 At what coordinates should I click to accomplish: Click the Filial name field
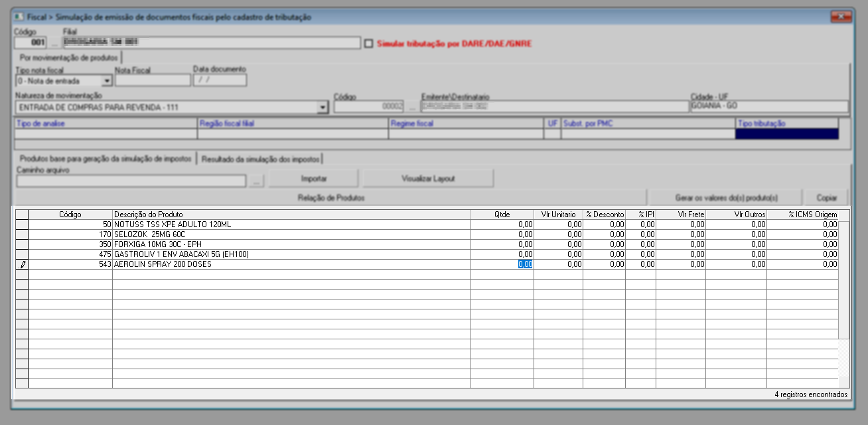pos(210,43)
